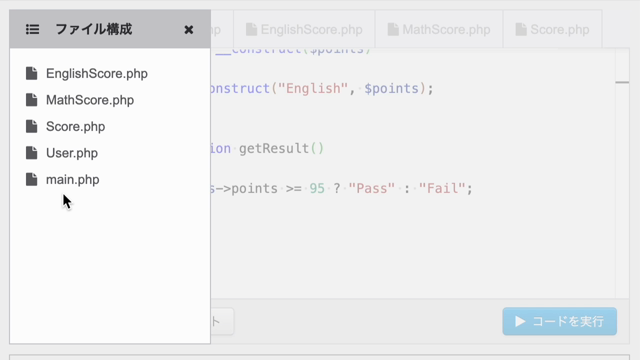Viewport: 640px width, 360px height.
Task: Click the "Pass" string in code
Action: point(372,189)
